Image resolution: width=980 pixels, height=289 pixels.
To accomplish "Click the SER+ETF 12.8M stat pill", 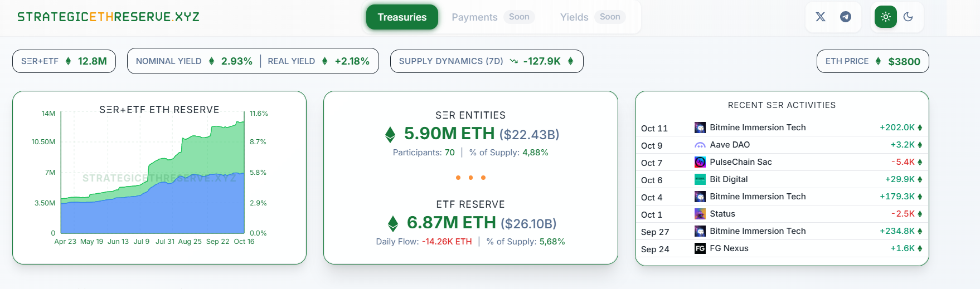I will (64, 61).
